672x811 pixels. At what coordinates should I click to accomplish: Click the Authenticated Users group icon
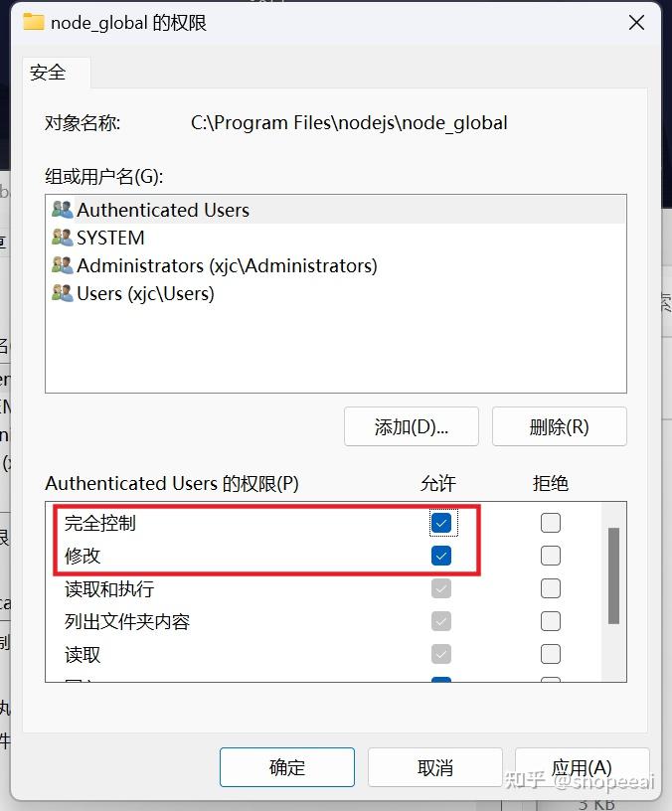click(x=62, y=210)
